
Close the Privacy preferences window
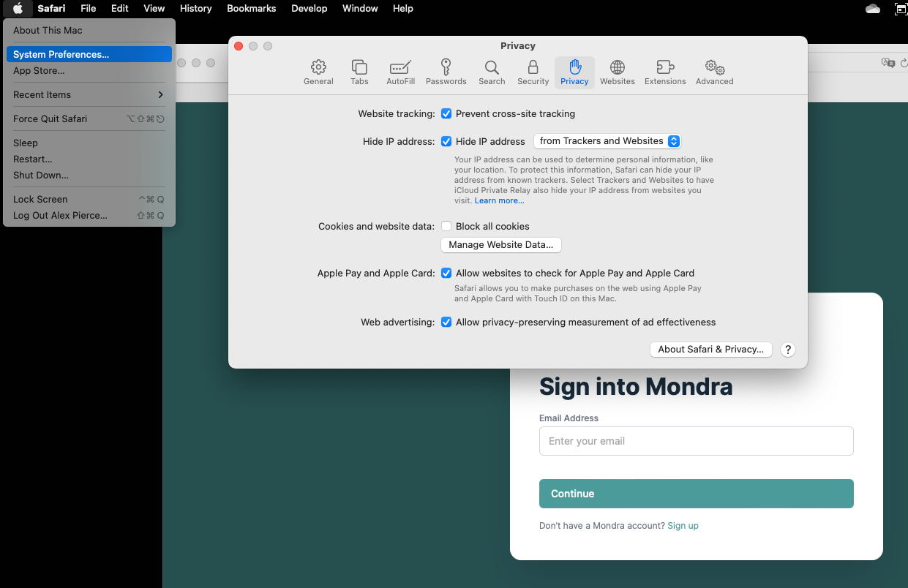pyautogui.click(x=239, y=46)
